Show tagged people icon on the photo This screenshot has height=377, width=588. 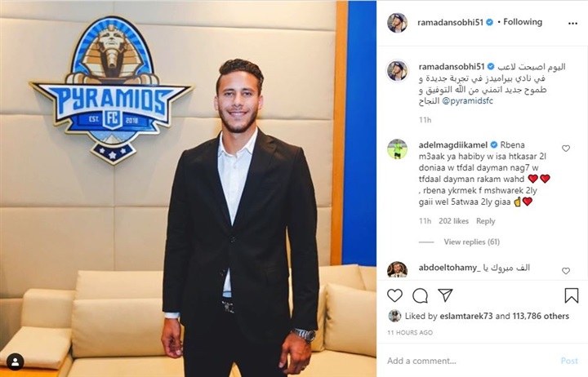(16, 362)
